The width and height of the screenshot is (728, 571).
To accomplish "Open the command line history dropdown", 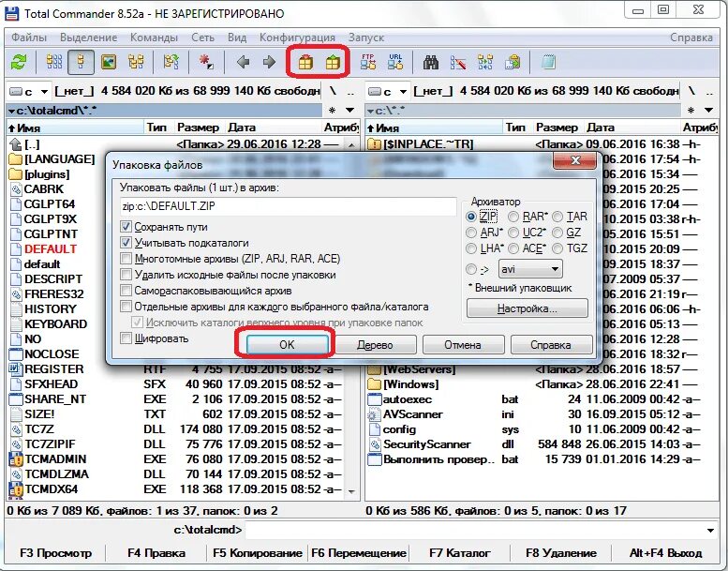I will (710, 530).
